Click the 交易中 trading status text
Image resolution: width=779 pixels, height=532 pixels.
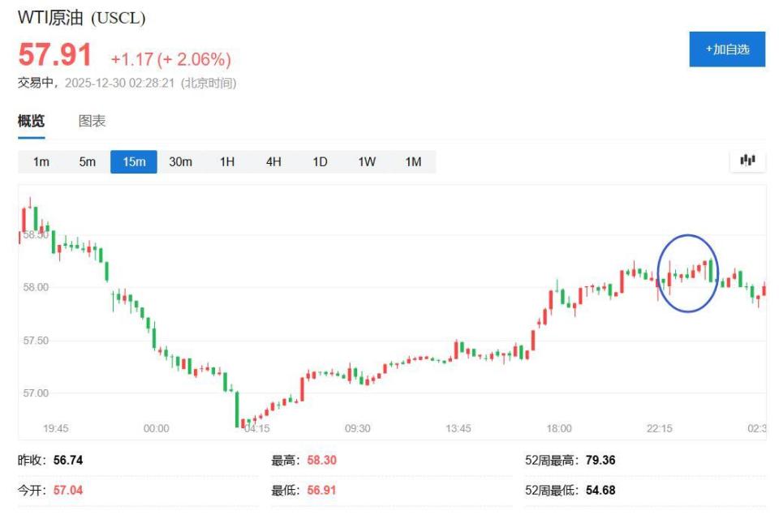29,80
